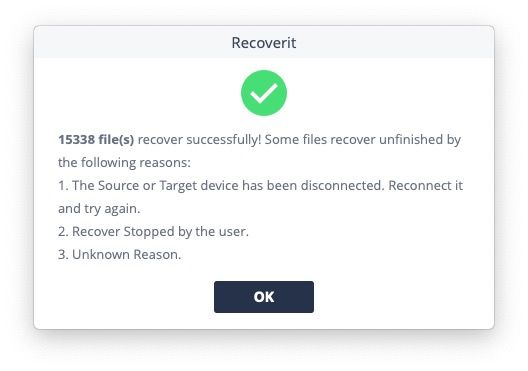This screenshot has height=371, width=528.
Task: Click the green success checkmark icon
Action: pos(264,93)
